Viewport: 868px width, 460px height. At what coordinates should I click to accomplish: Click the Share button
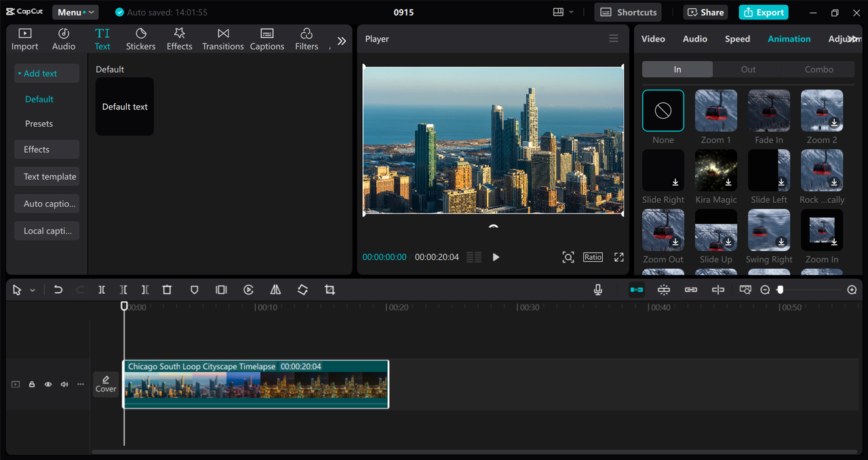click(x=706, y=12)
